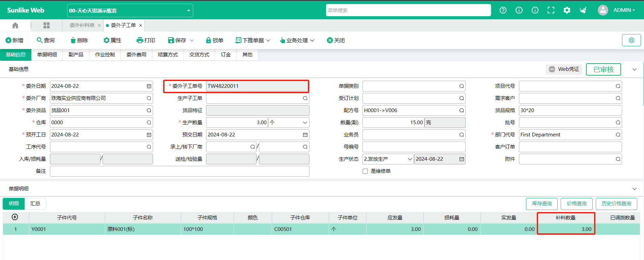Open the home page icon tab
Viewport: 644px width, 260px height.
coord(15,25)
